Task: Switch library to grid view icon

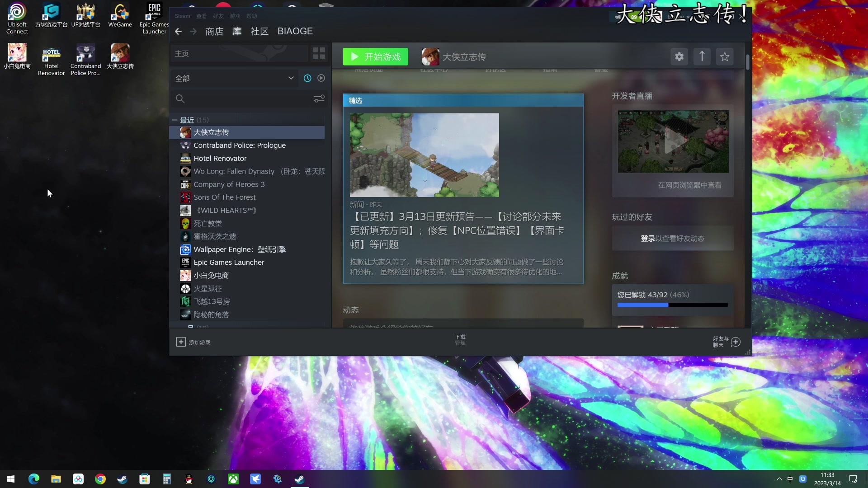Action: tap(319, 53)
